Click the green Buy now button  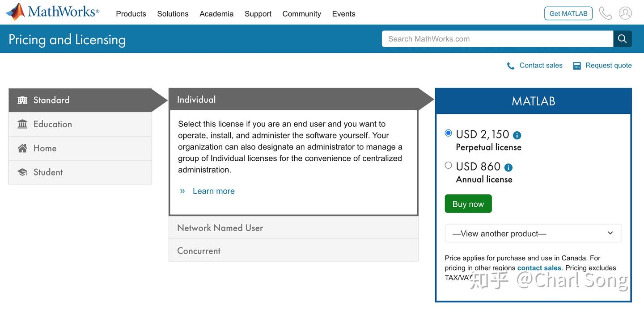click(468, 204)
